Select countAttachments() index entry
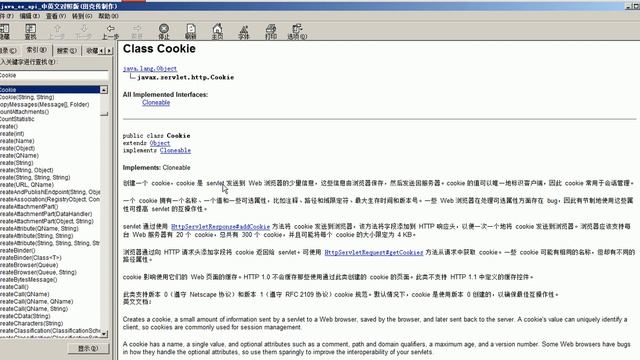 24,112
